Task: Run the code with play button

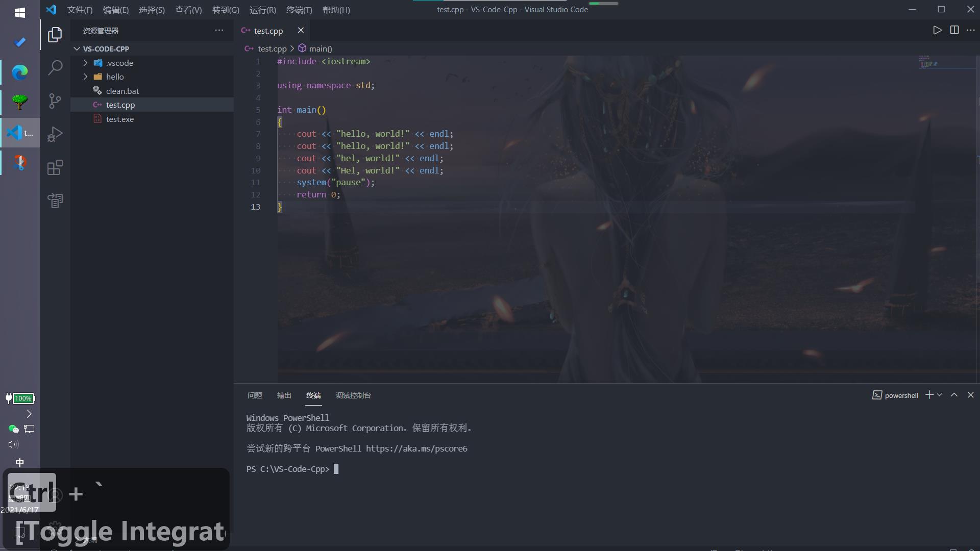Action: (937, 30)
